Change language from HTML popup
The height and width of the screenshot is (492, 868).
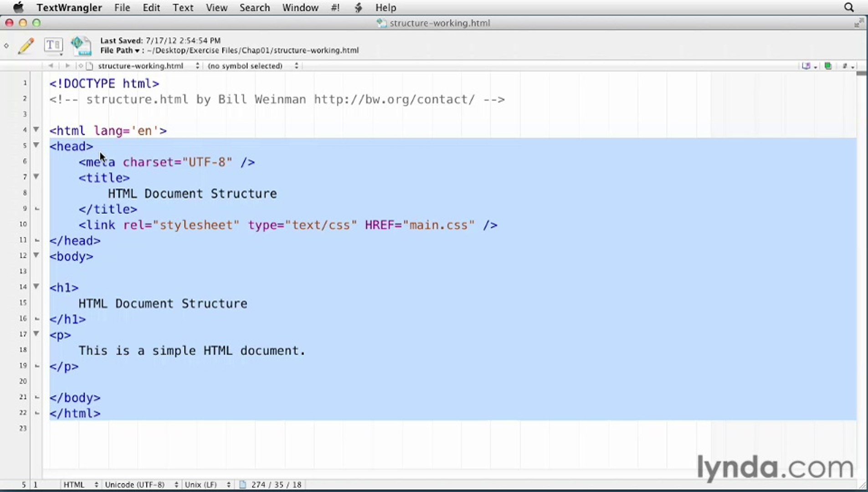coord(81,485)
